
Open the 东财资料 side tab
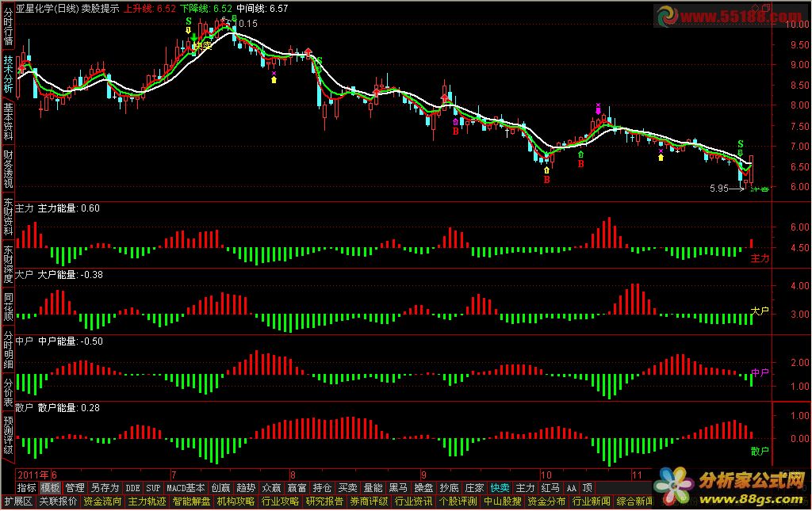coord(8,217)
